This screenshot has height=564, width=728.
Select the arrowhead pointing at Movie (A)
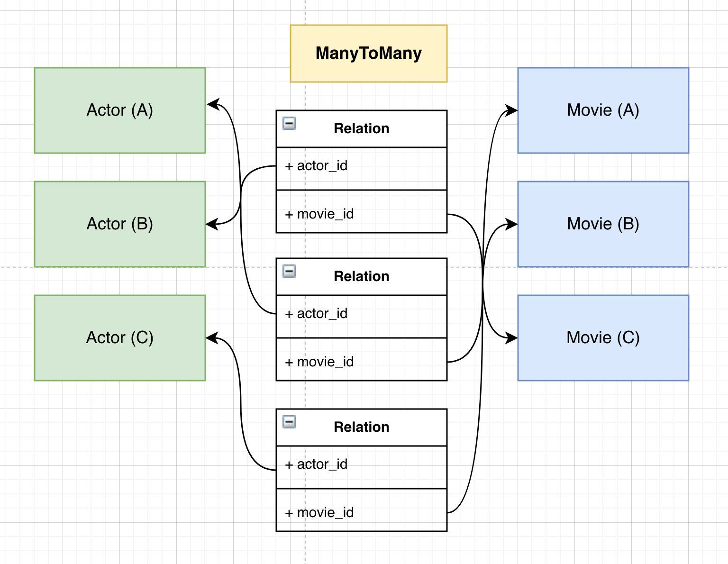pos(511,110)
